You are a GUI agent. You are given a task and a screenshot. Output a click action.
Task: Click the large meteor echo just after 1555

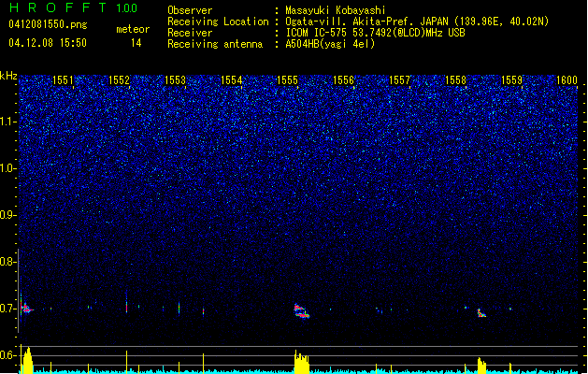click(x=302, y=311)
